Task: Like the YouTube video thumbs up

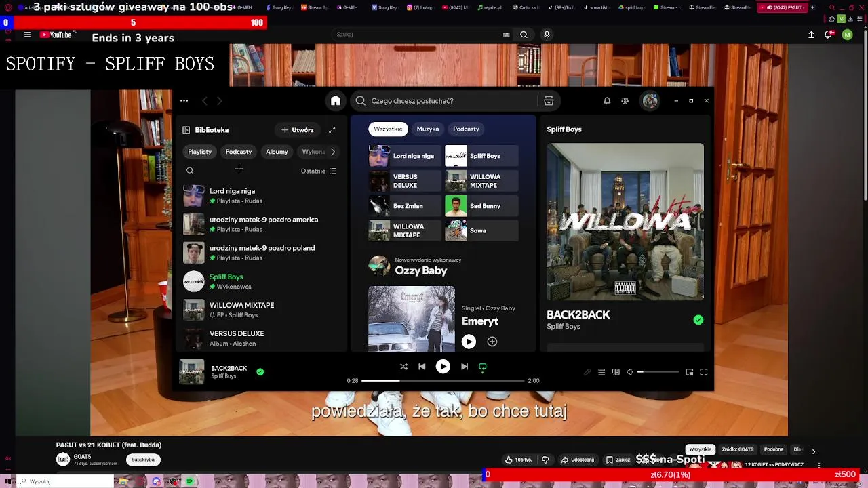Action: pos(519,460)
